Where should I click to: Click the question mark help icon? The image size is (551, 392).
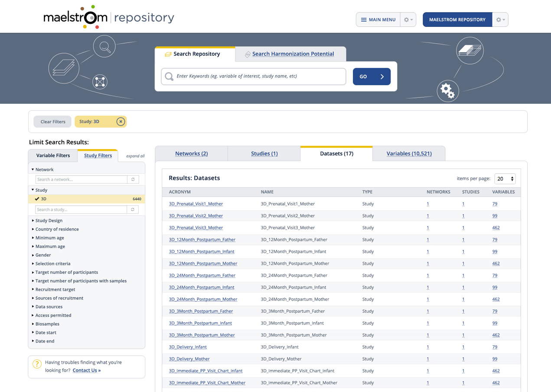[x=37, y=364]
